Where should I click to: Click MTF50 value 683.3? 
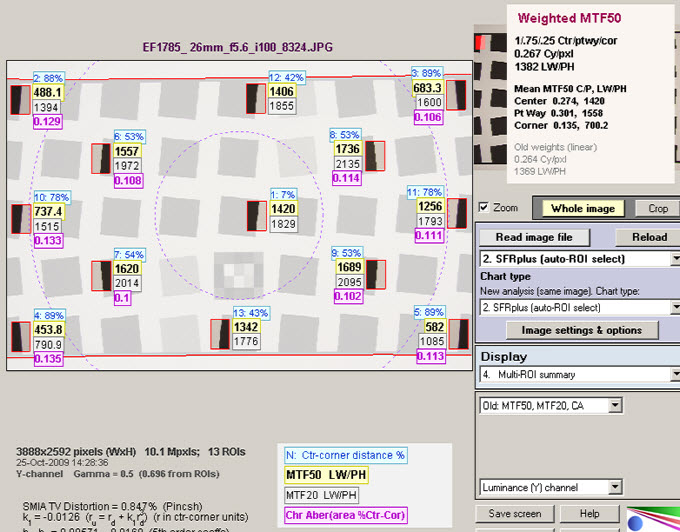(428, 88)
